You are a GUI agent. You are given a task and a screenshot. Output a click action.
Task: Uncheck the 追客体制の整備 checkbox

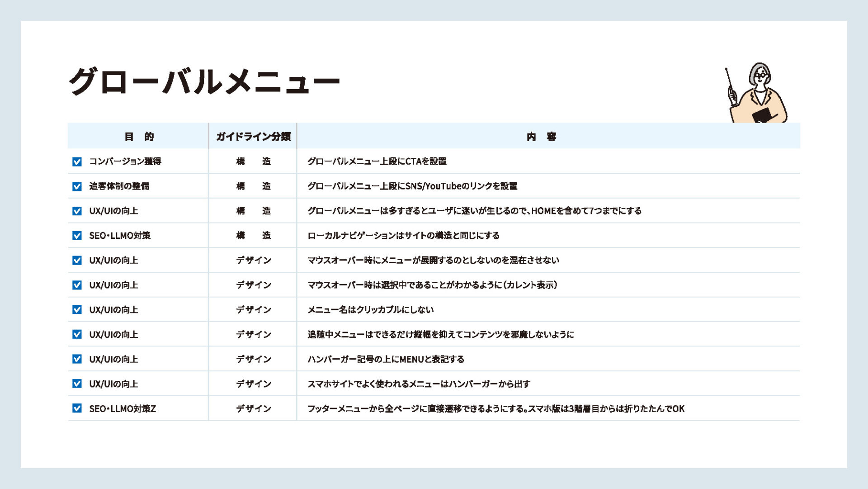(x=77, y=186)
